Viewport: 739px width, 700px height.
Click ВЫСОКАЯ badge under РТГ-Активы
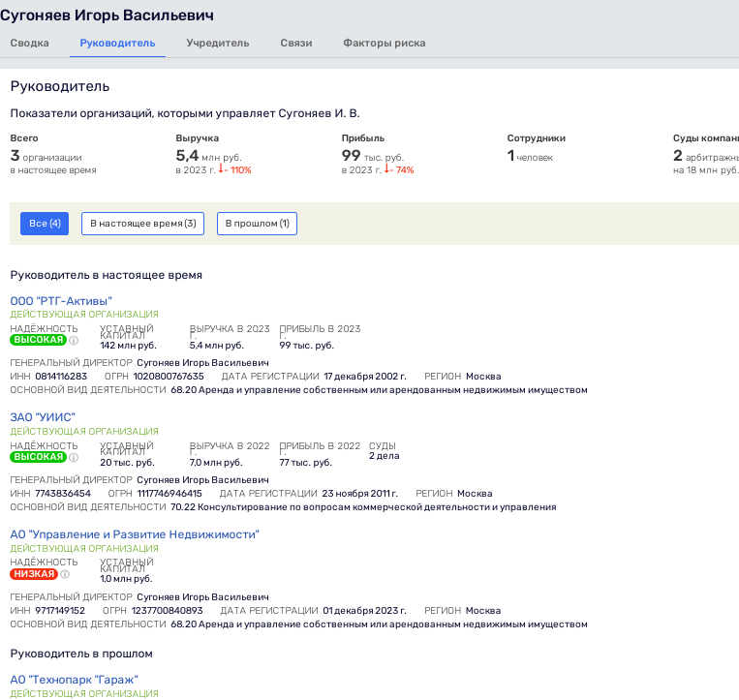pyautogui.click(x=38, y=341)
